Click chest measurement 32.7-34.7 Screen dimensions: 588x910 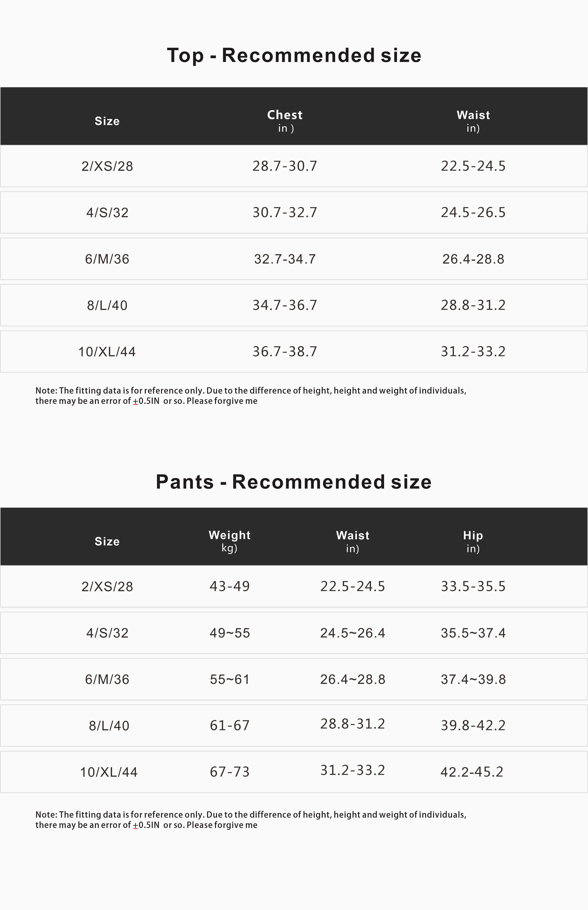(285, 259)
